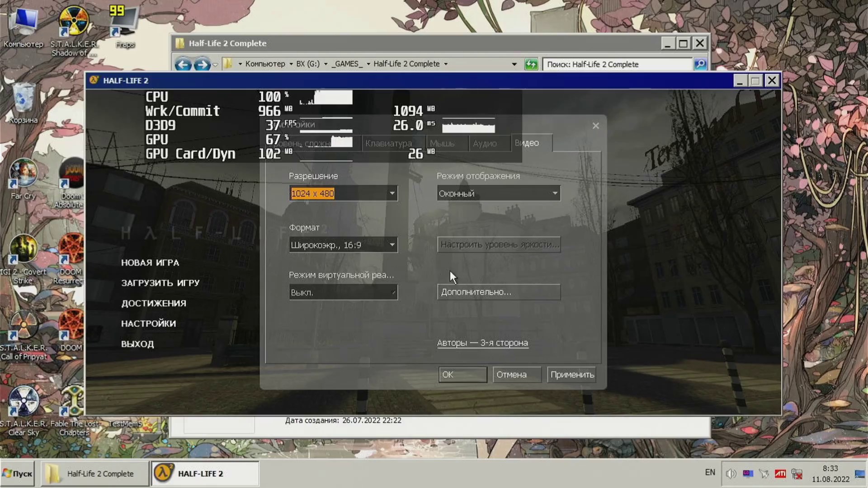This screenshot has width=868, height=488.
Task: Open Дополнительно advanced video settings
Action: coord(498,292)
